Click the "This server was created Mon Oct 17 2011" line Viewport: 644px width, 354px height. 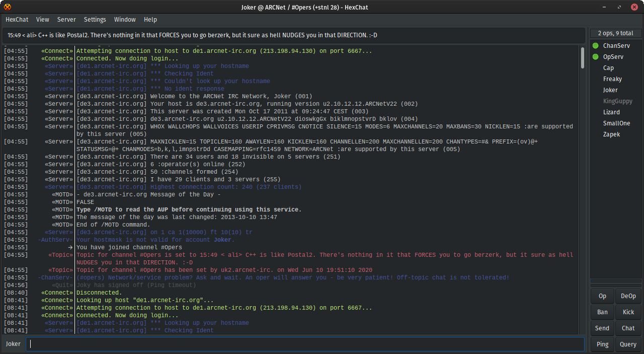pyautogui.click(x=222, y=111)
